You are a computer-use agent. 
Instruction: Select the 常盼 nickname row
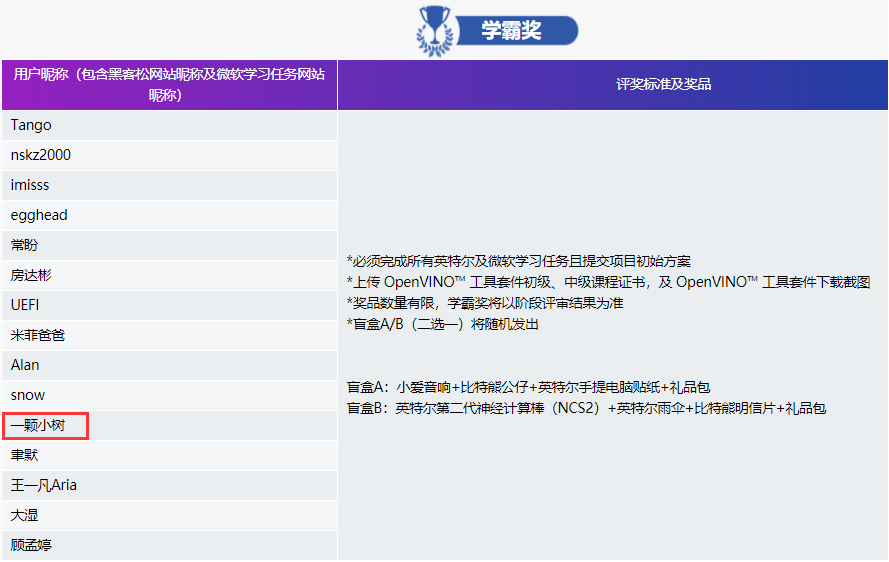(x=170, y=245)
